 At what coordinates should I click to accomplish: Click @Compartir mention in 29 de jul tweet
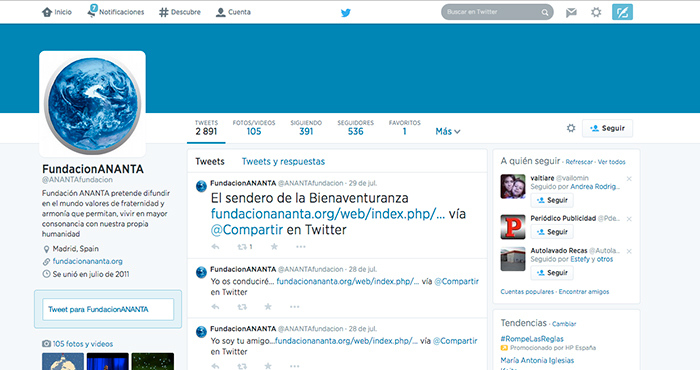point(247,230)
